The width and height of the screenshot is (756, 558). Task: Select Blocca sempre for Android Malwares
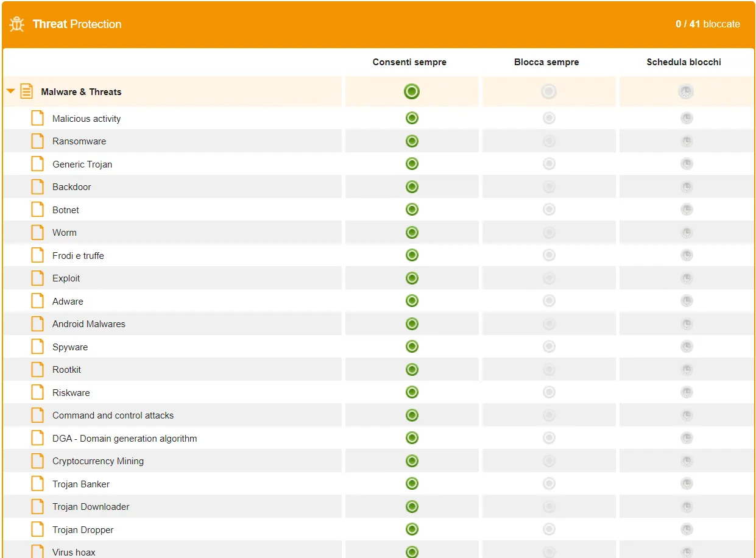[549, 324]
